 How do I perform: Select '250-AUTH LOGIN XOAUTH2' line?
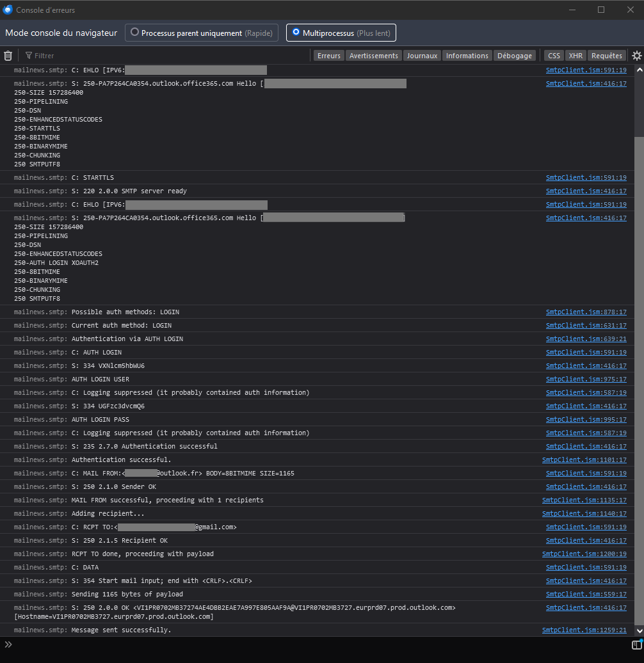coord(56,263)
